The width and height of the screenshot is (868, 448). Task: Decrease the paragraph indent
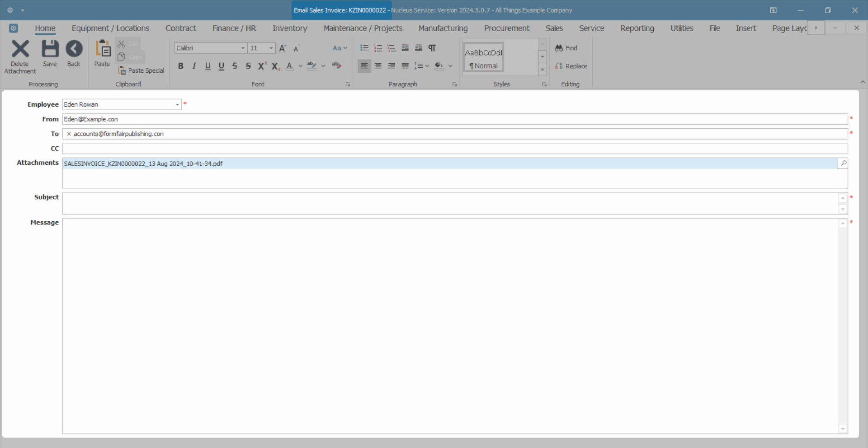(405, 48)
